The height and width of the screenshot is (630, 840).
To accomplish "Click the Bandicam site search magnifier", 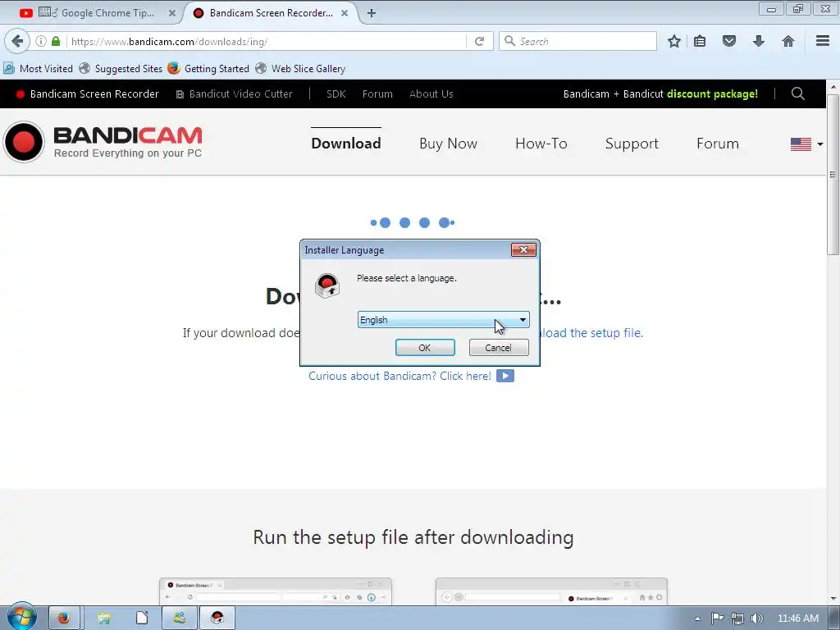I will (x=797, y=94).
